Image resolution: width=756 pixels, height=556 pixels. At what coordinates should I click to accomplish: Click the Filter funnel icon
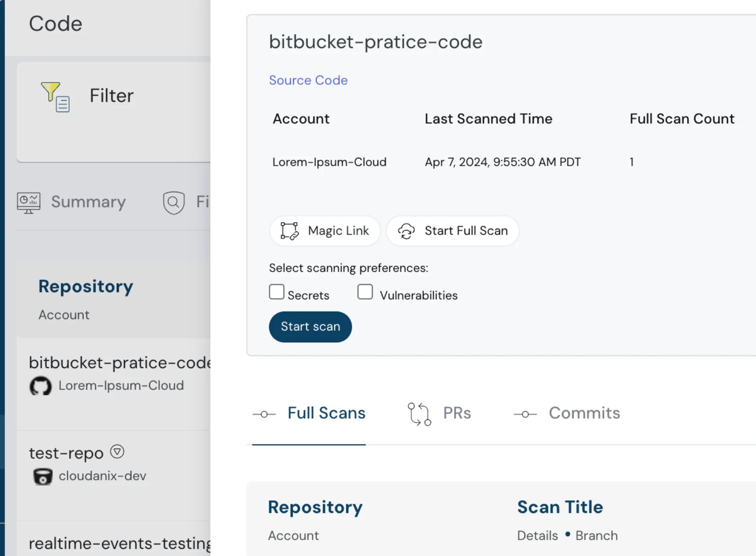coord(54,97)
